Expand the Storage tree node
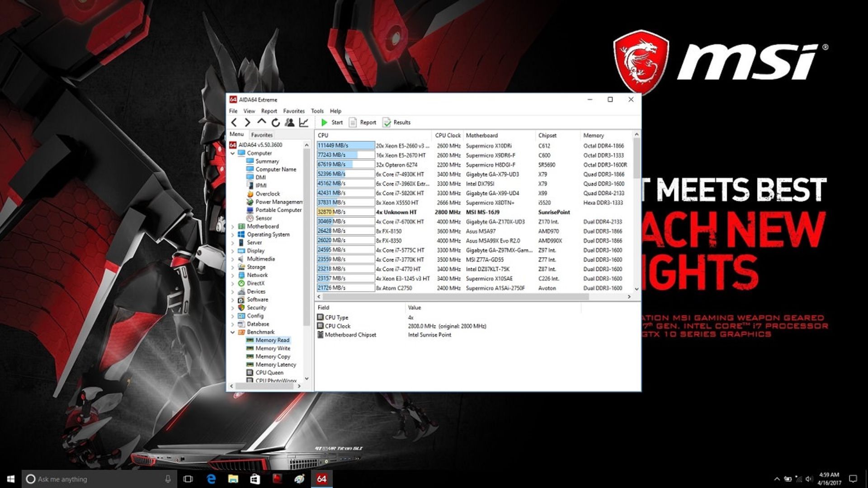 pos(233,267)
